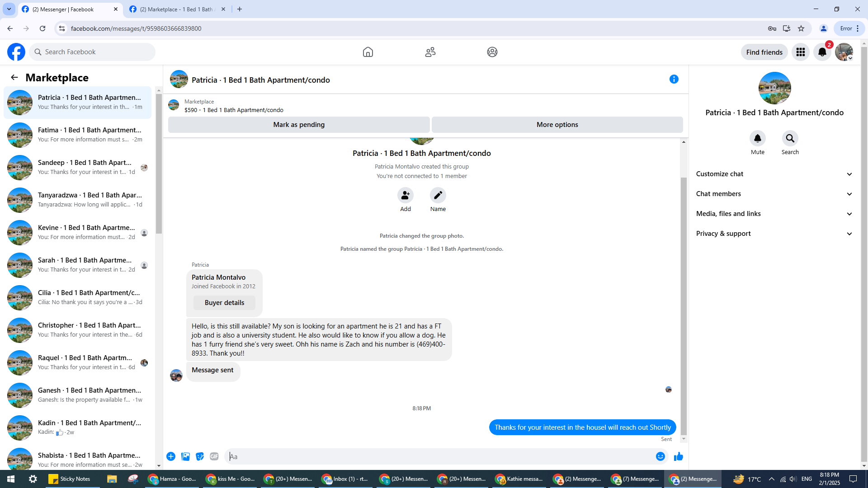Screen dimensions: 868x488
Task: Click the Buyer details button
Action: [x=224, y=303]
